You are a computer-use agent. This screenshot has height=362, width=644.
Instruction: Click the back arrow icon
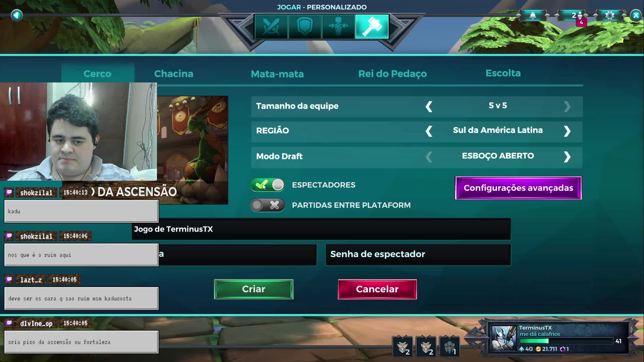click(x=16, y=15)
